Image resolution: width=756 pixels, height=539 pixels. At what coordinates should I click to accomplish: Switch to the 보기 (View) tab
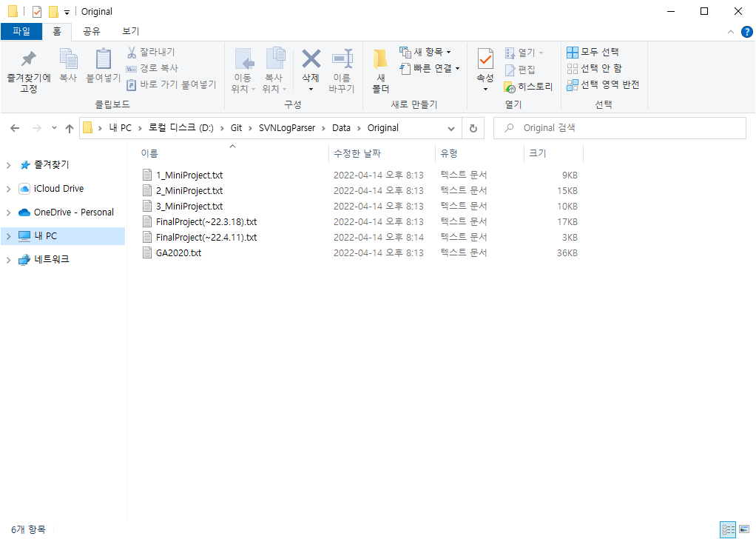point(131,31)
